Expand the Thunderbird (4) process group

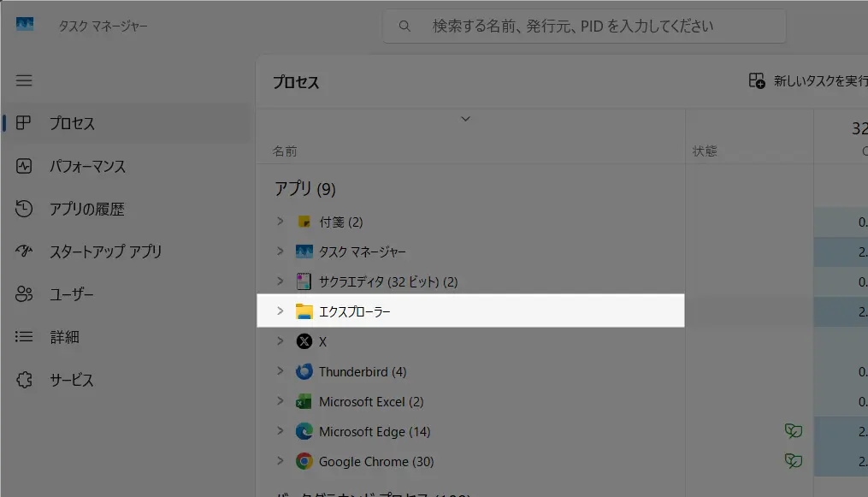(x=280, y=371)
